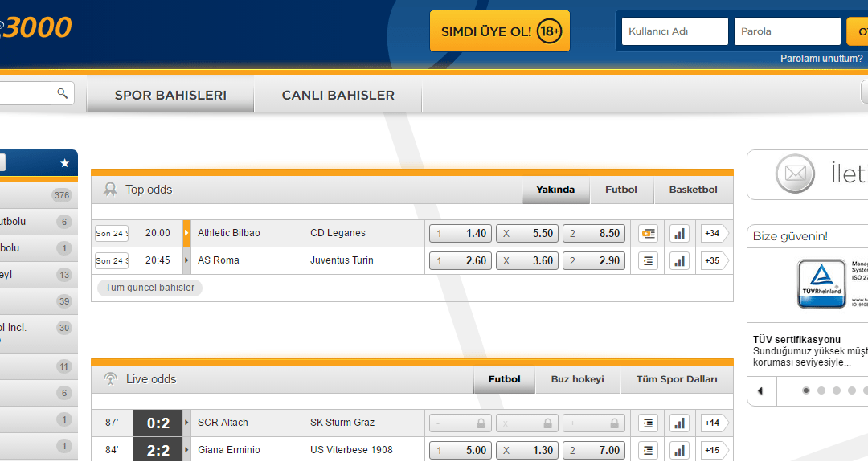Open sidebar category with 376 events
The width and height of the screenshot is (868, 462).
[x=39, y=194]
